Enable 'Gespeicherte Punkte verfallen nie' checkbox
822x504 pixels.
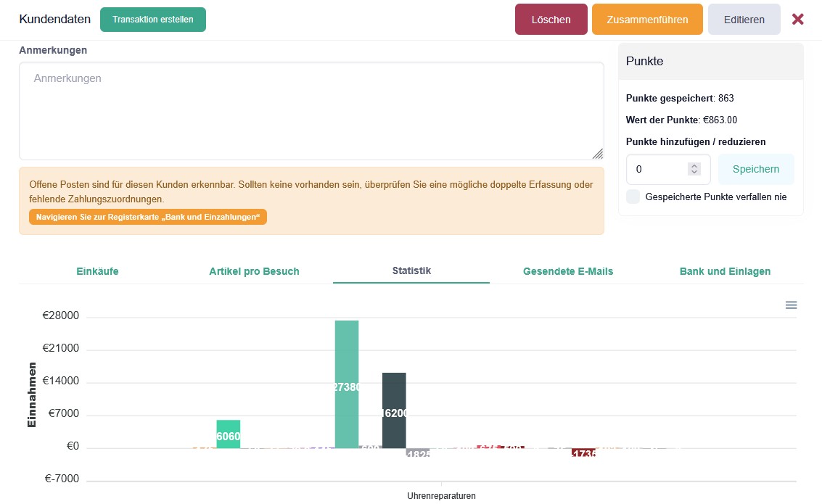[633, 197]
